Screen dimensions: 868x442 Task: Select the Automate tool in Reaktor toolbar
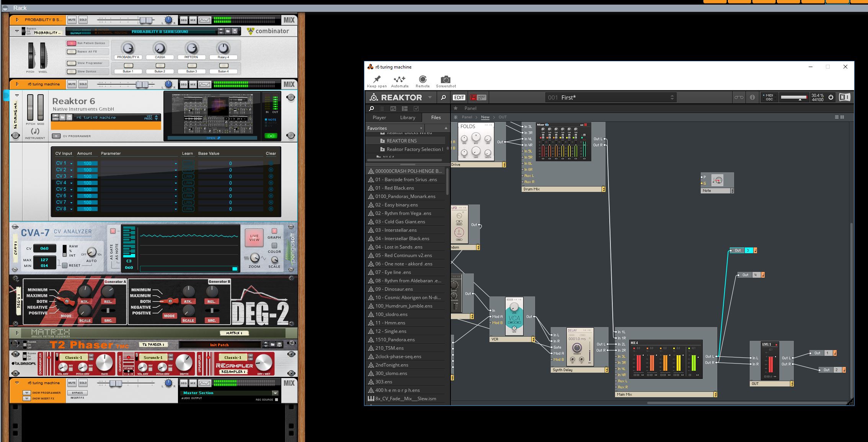tap(398, 79)
